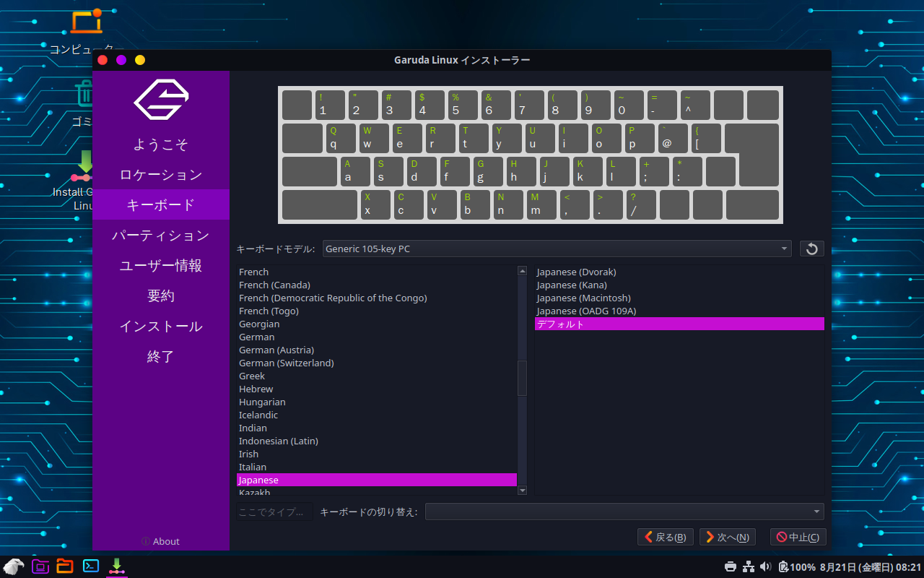This screenshot has height=578, width=924.
Task: Choose the Hebrew layout
Action: 377,389
